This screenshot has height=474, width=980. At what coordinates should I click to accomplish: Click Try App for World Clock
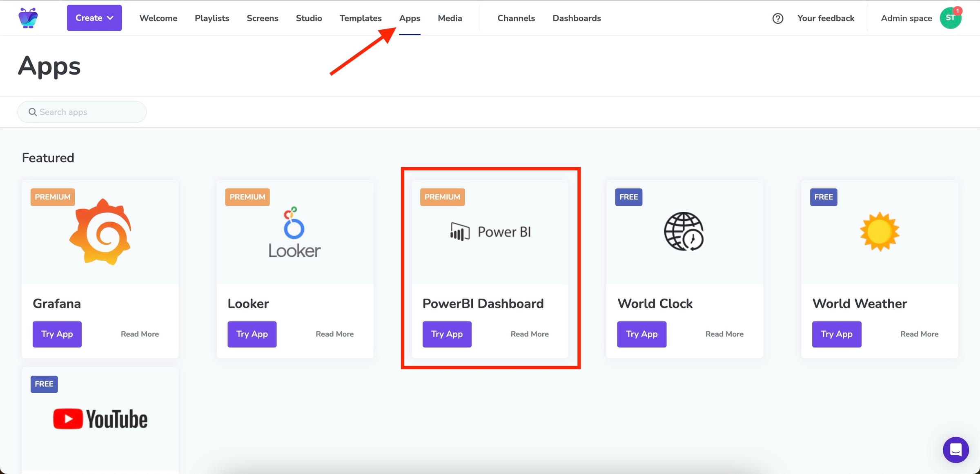642,334
